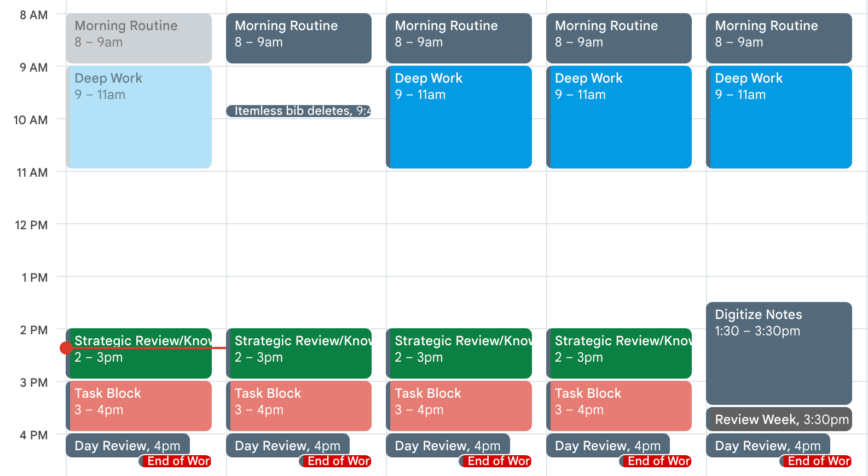Open the Digitize Notes event
868x476 pixels.
(x=779, y=353)
